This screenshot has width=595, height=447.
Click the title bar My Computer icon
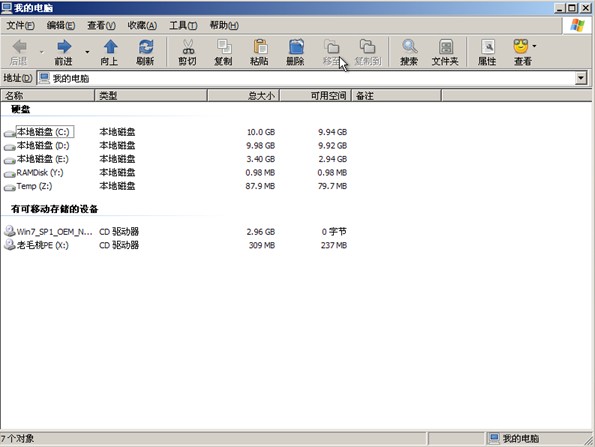(x=6, y=8)
